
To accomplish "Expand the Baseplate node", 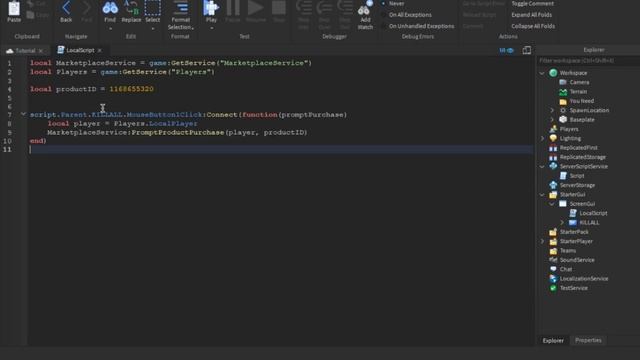I will 552,120.
